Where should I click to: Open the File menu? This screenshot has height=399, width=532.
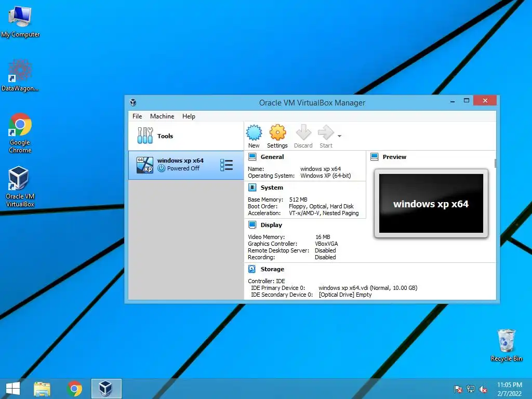tap(137, 116)
